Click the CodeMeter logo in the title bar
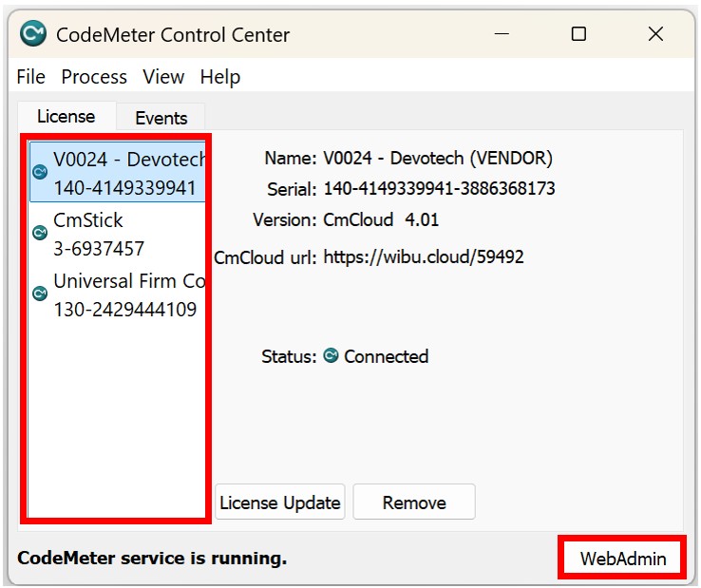701x588 pixels. [x=32, y=33]
